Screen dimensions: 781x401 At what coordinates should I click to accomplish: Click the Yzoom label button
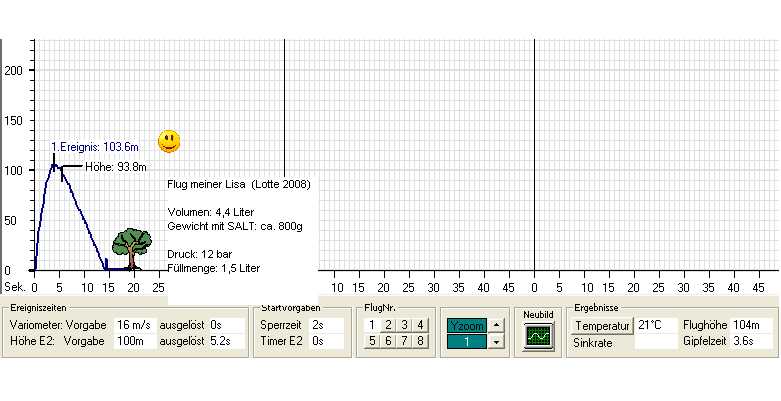466,325
